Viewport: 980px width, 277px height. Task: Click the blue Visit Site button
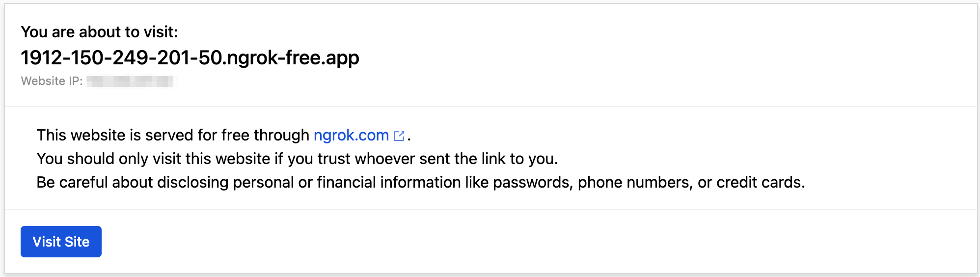61,242
